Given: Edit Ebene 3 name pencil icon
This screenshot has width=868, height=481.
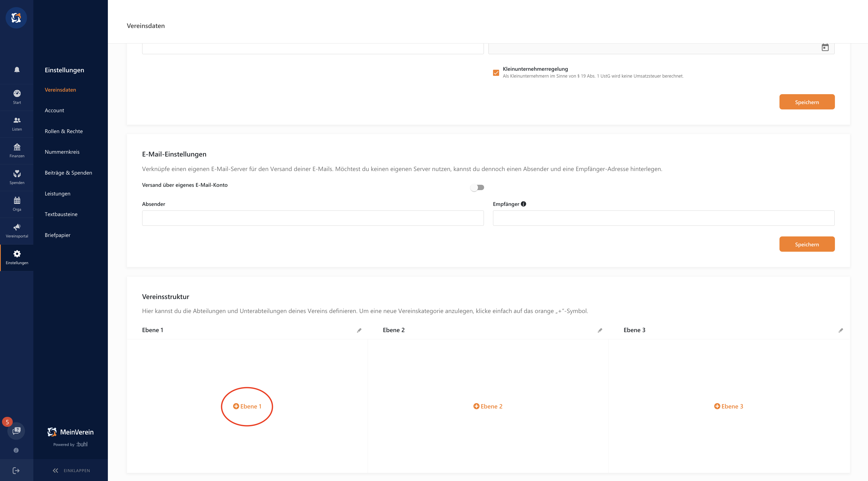Looking at the screenshot, I should tap(841, 330).
